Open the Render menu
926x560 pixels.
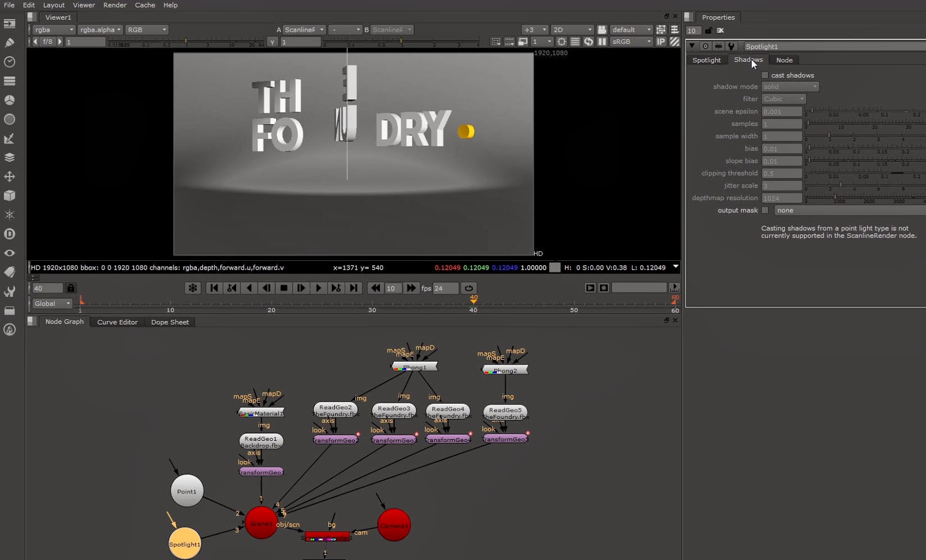[x=115, y=5]
